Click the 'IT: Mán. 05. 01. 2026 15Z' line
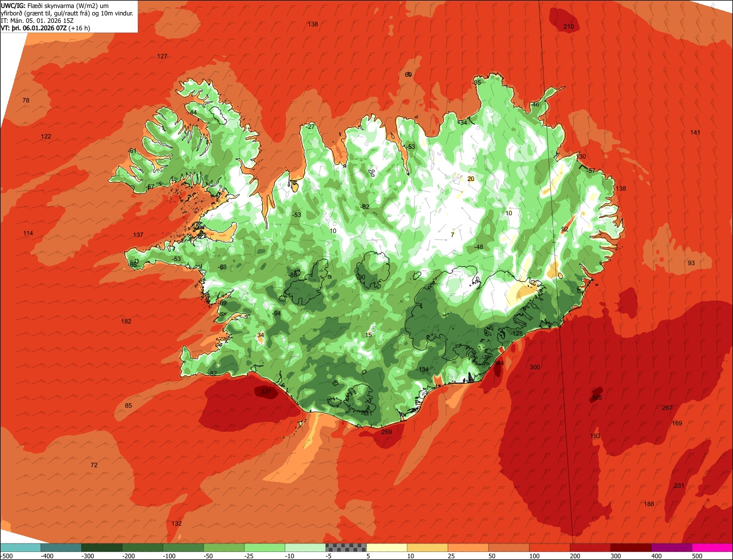This screenshot has height=560, width=733. [x=37, y=20]
